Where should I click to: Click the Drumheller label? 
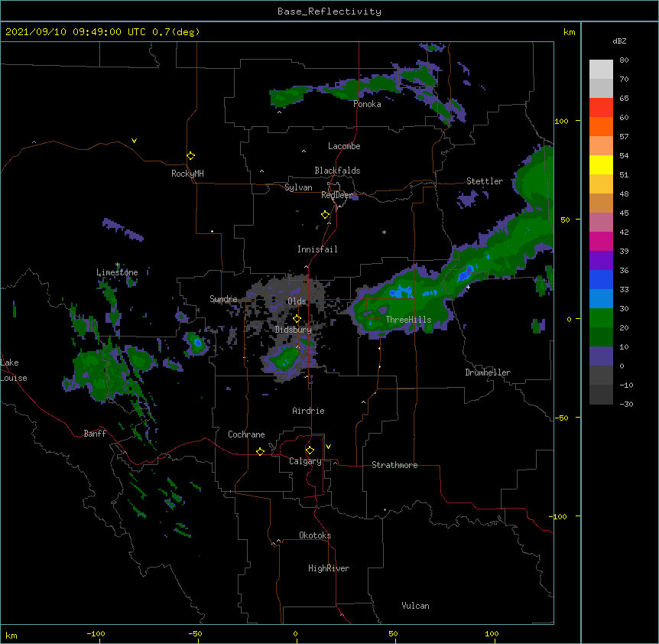(x=488, y=372)
